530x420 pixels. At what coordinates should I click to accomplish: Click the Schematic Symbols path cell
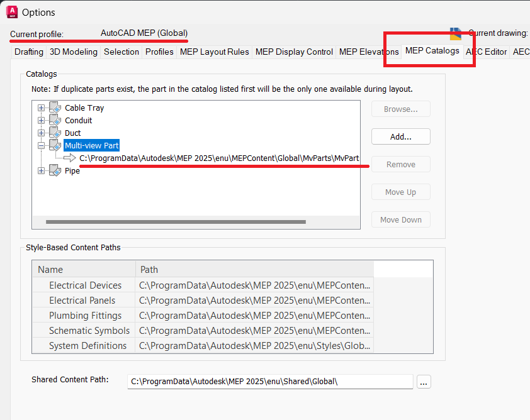pyautogui.click(x=254, y=331)
